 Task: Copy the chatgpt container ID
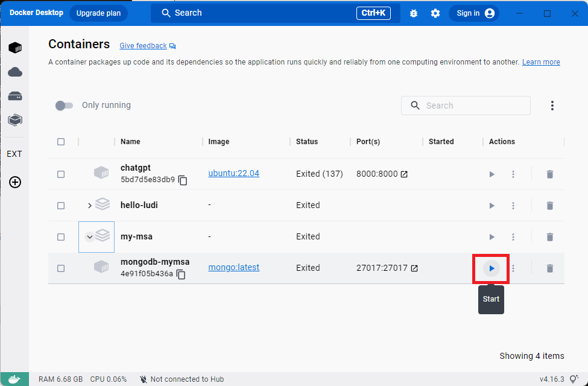183,180
